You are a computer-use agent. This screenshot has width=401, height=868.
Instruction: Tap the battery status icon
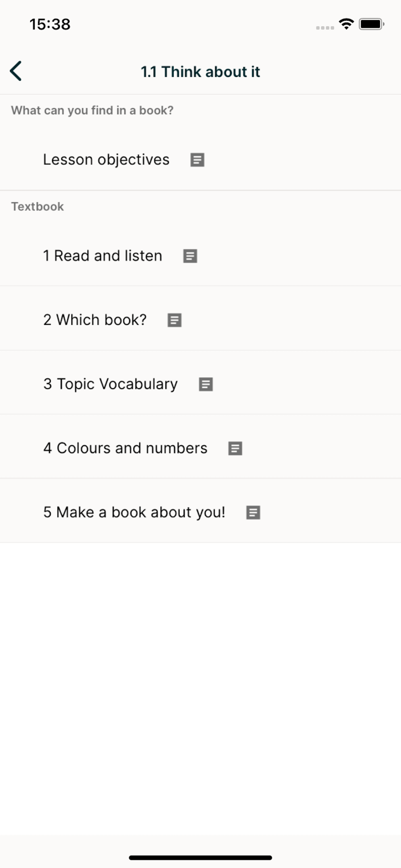[371, 24]
